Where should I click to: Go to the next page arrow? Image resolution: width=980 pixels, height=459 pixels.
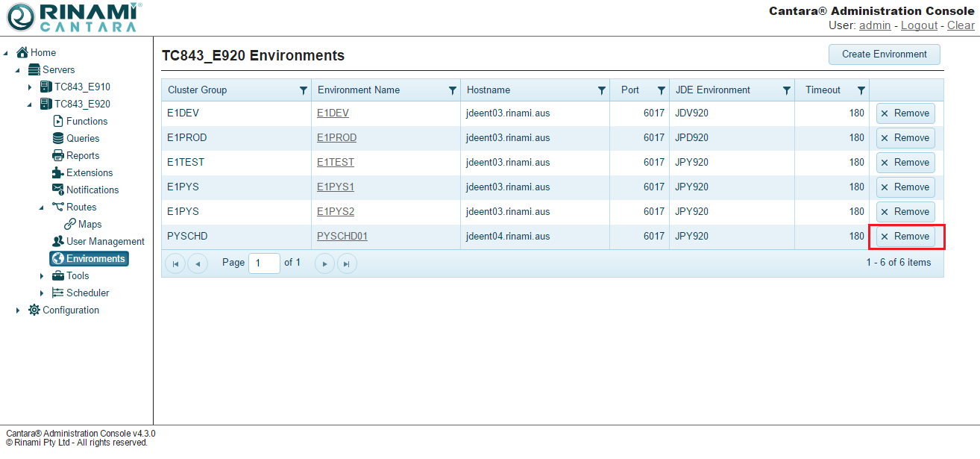coord(324,263)
